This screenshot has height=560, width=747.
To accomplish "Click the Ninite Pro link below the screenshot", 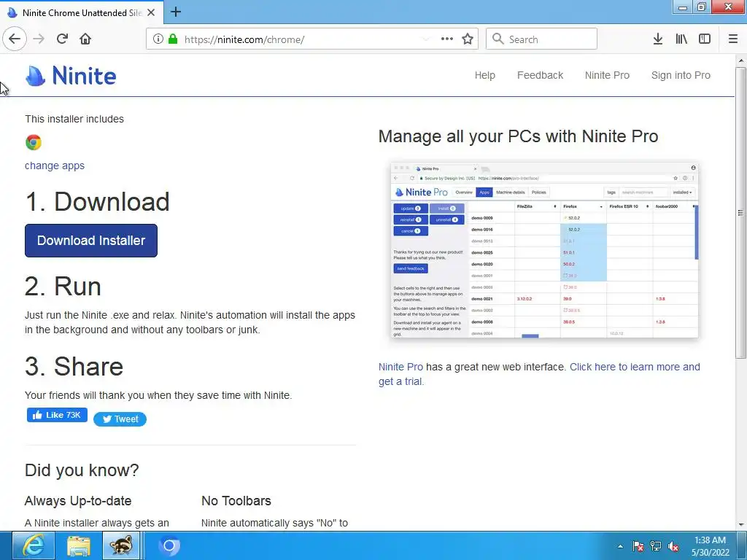I will coord(400,367).
